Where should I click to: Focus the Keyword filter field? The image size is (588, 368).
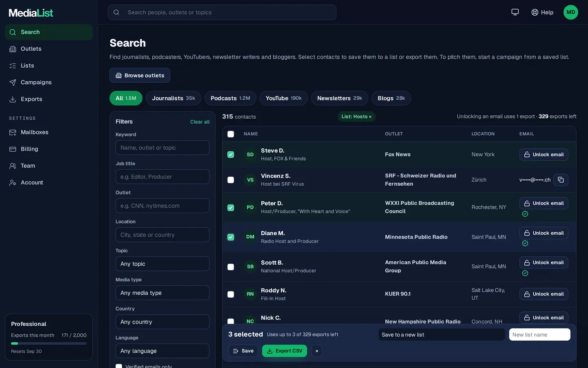(x=163, y=148)
